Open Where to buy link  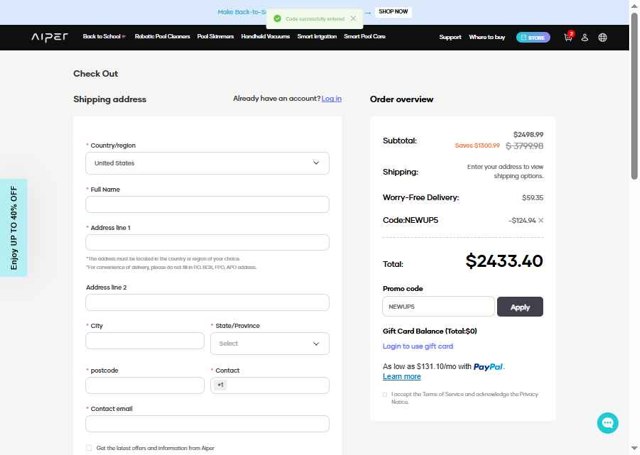click(x=487, y=37)
